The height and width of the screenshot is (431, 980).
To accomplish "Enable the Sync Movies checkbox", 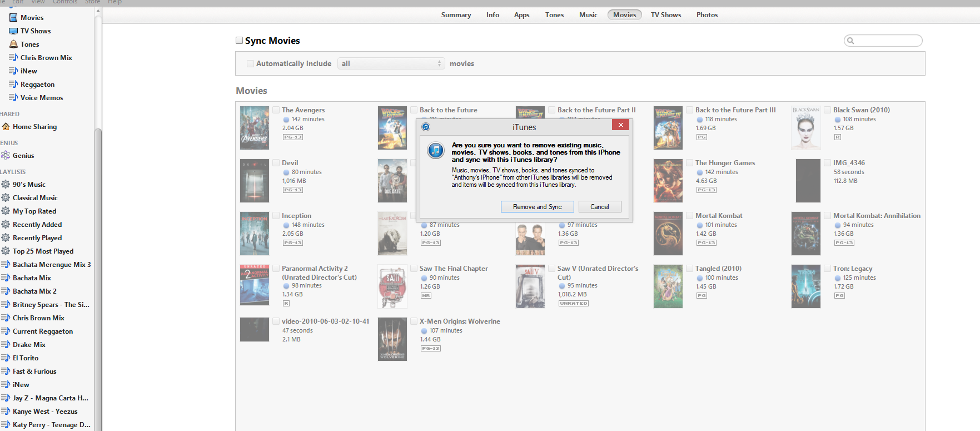I will [x=239, y=41].
